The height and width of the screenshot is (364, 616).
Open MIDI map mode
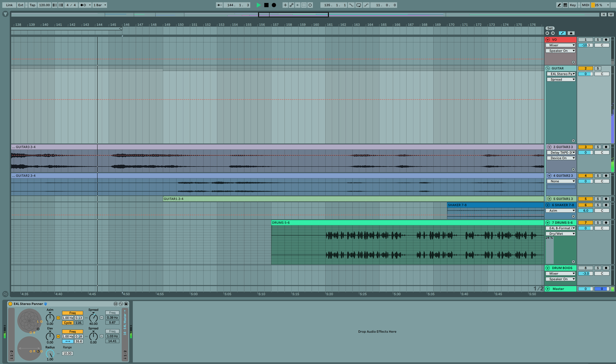point(585,5)
